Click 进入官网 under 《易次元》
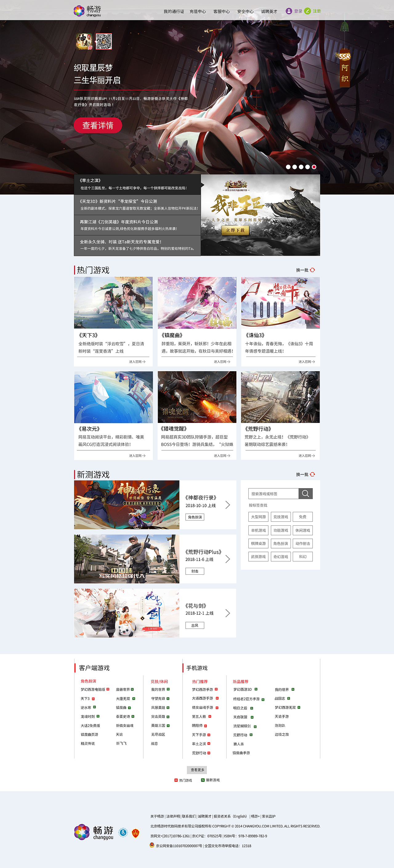This screenshot has height=868, width=394. click(x=137, y=456)
